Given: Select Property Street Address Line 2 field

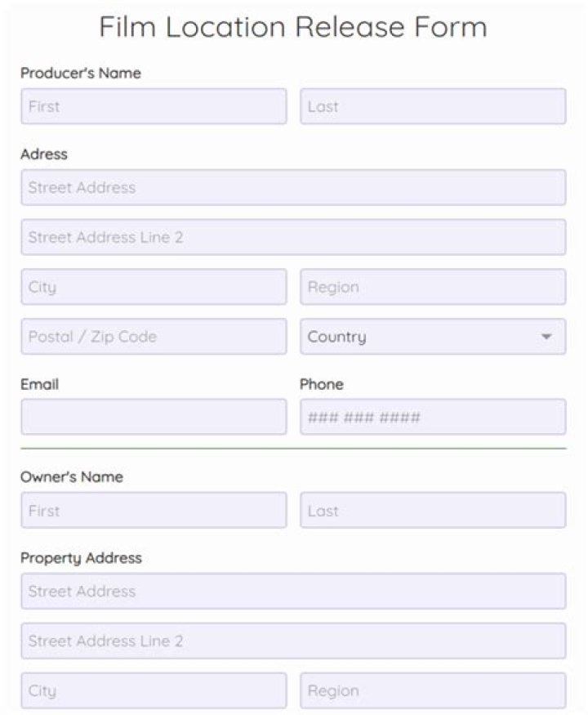Looking at the screenshot, I should click(x=293, y=641).
